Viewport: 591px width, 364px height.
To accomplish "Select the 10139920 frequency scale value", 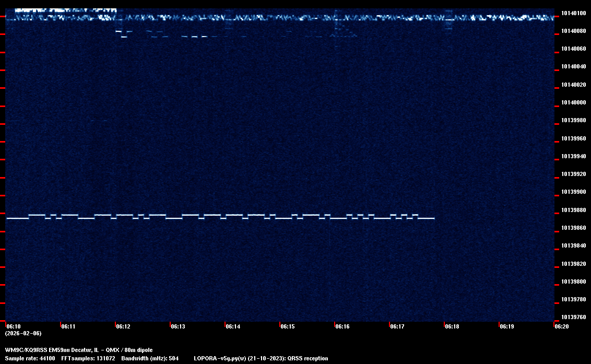I will [573, 174].
